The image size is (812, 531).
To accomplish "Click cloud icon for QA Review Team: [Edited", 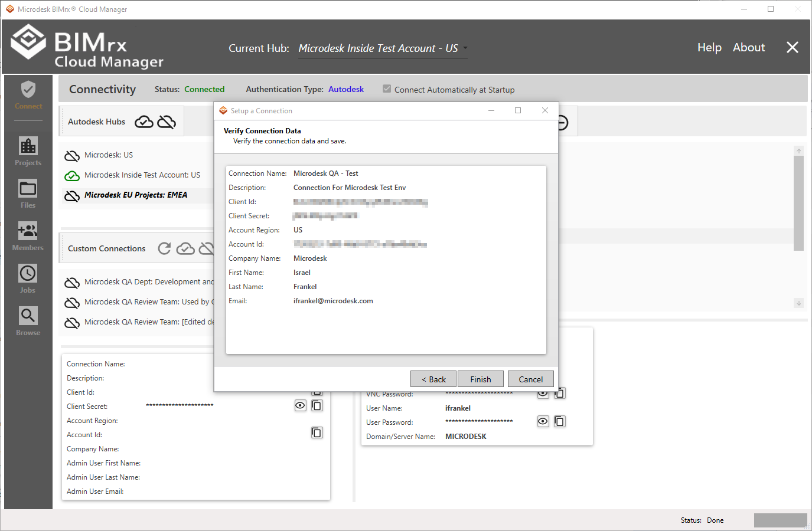I will [x=72, y=323].
